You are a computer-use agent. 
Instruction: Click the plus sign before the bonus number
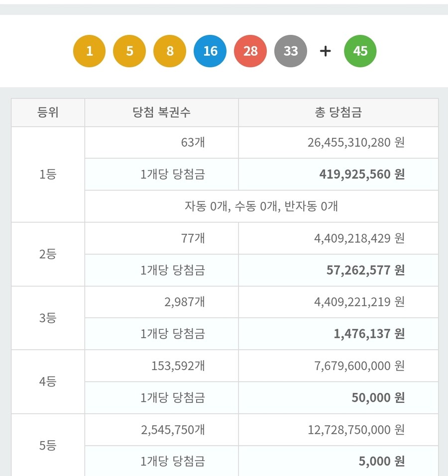coord(326,51)
